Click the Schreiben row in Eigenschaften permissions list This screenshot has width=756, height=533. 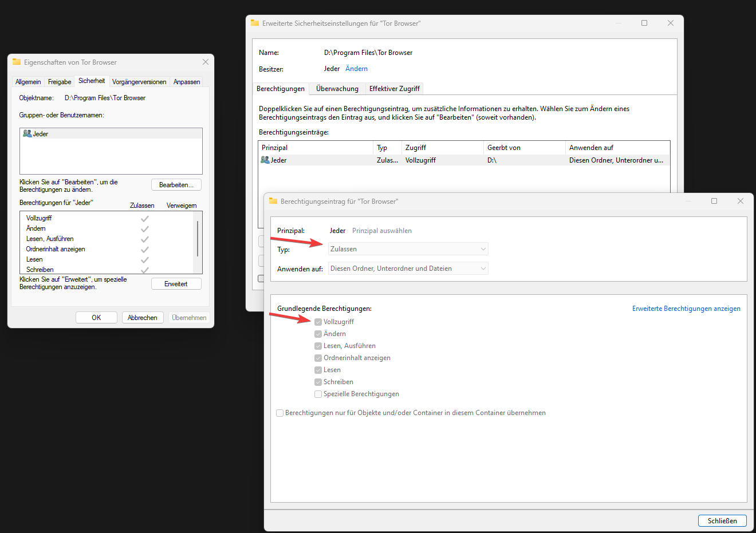pos(108,270)
